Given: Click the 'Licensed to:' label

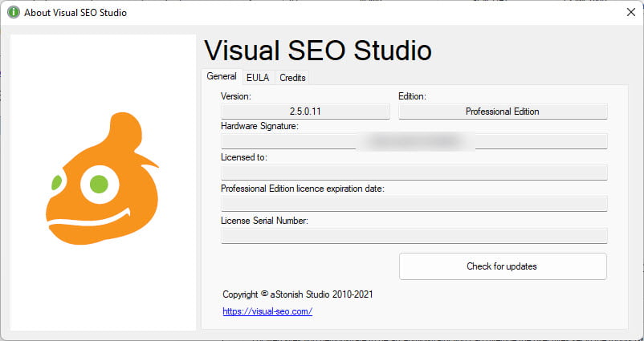Looking at the screenshot, I should (244, 157).
